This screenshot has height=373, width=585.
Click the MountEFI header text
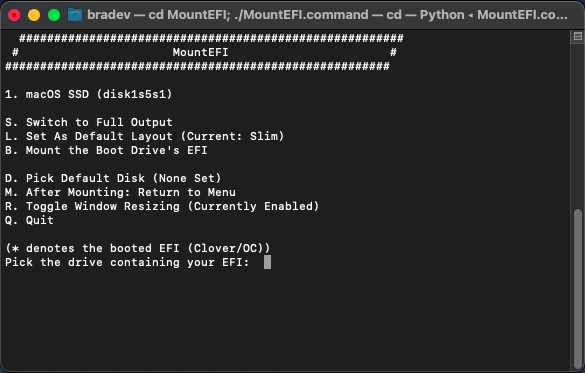[200, 52]
